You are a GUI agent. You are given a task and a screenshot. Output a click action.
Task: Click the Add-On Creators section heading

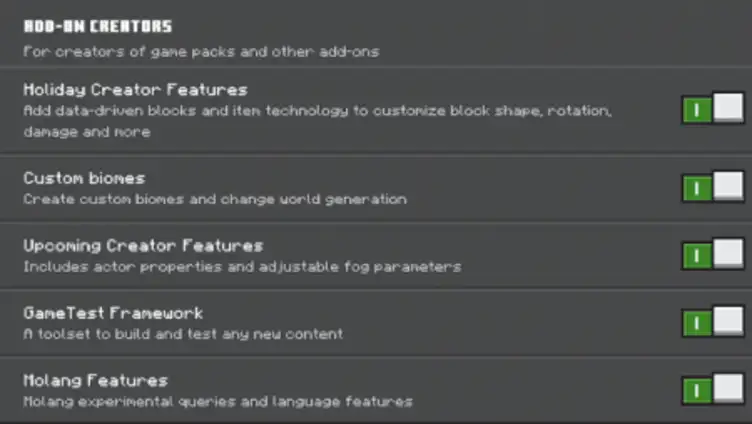(98, 26)
